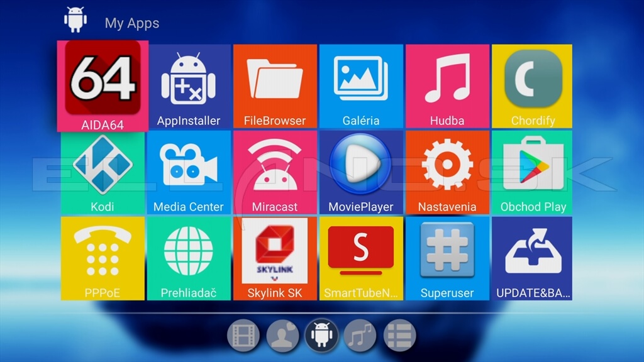Viewport: 644px width, 362px height.
Task: Launch Kodi media player
Action: point(103,172)
